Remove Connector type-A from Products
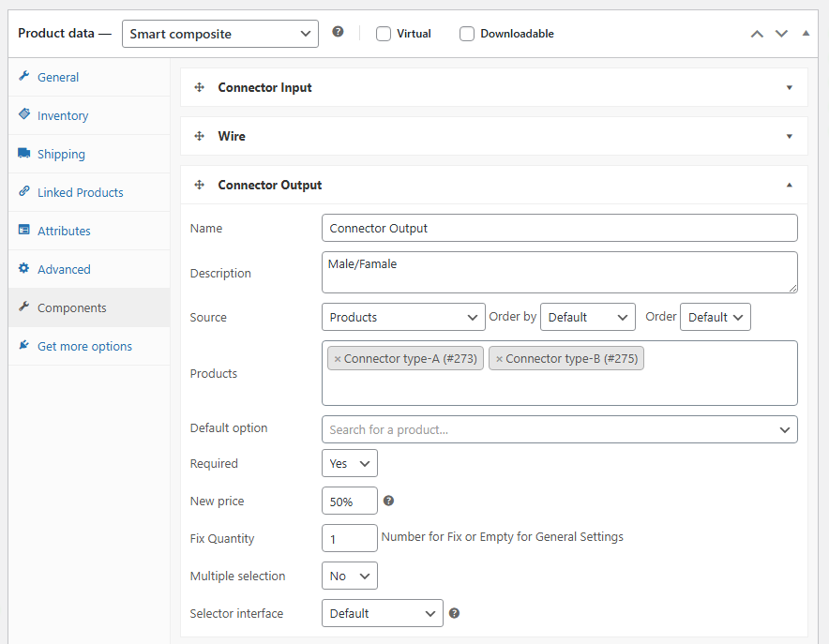 coord(338,359)
